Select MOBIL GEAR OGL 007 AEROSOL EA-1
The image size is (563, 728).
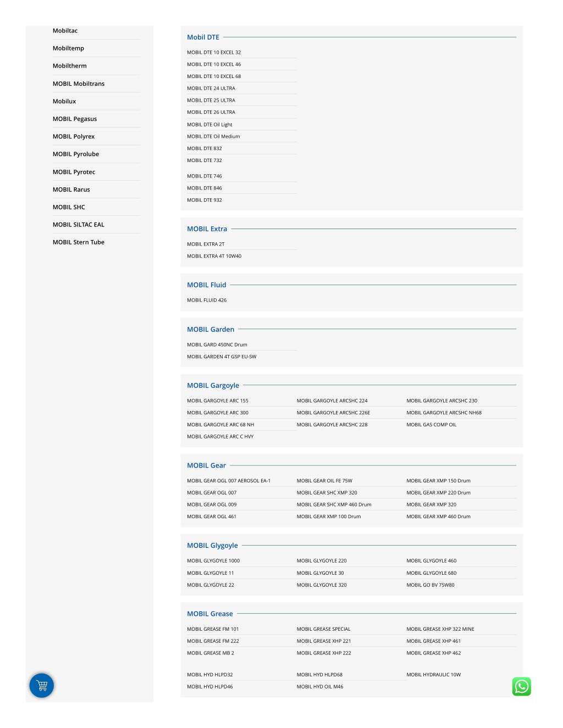coord(229,481)
